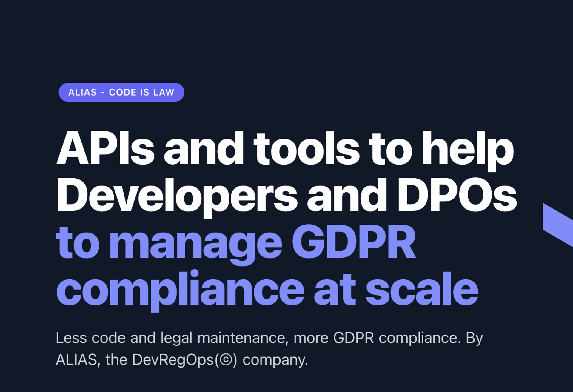Click the word Less in the subtitle

click(71, 338)
